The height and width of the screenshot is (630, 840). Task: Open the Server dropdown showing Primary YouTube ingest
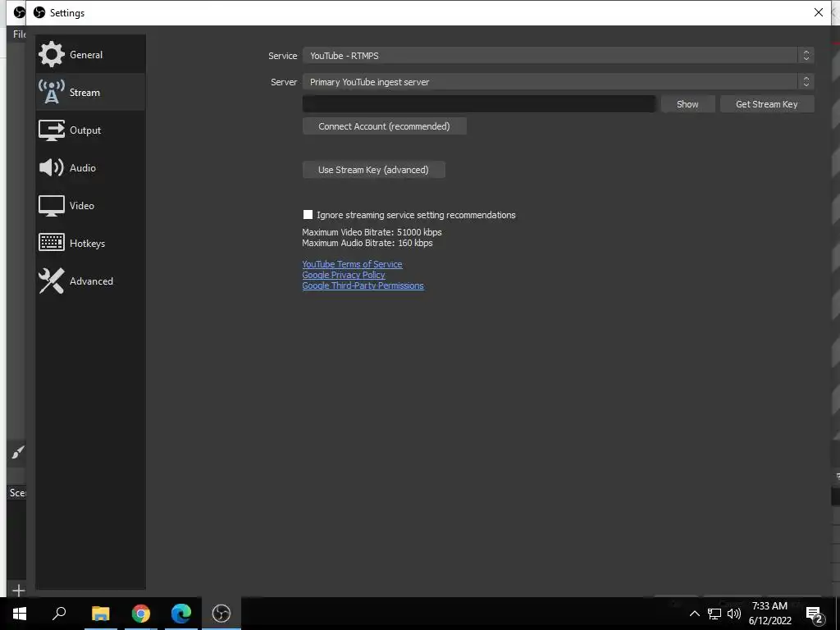[x=558, y=82]
